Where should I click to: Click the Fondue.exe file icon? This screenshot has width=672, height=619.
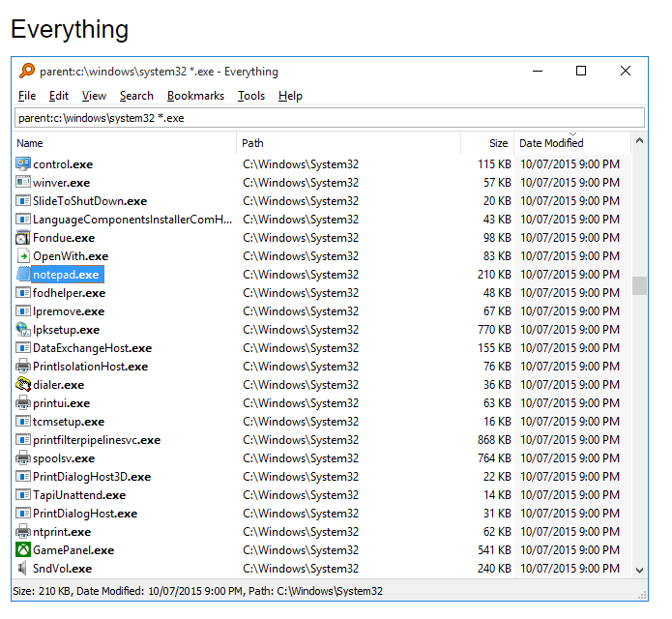pos(23,238)
